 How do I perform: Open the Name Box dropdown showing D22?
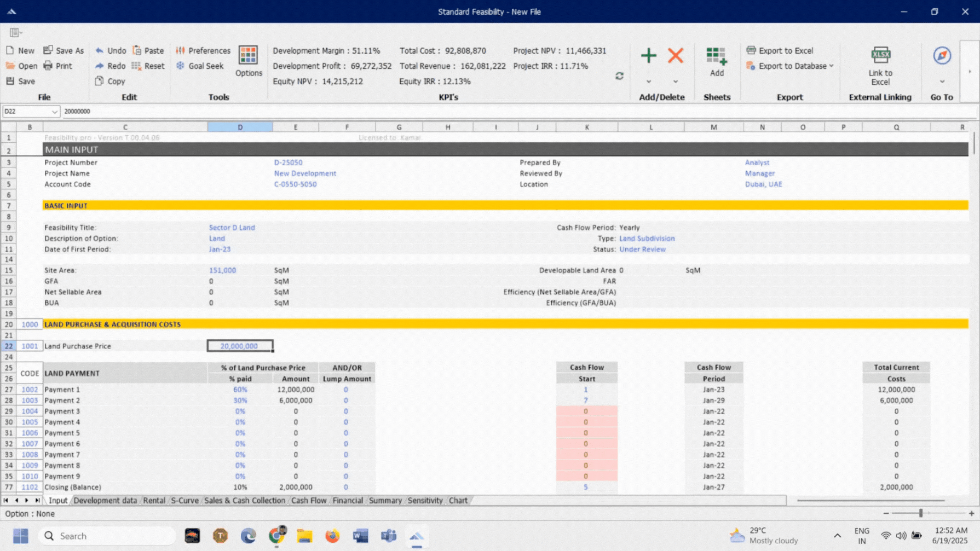54,111
